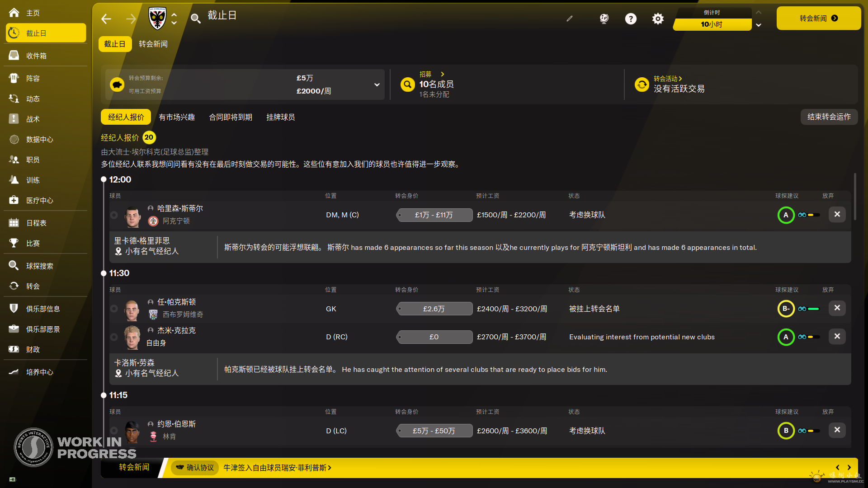Screen dimensions: 868x488
Task: Open the 比赛 competitions trophy icon
Action: (14, 243)
